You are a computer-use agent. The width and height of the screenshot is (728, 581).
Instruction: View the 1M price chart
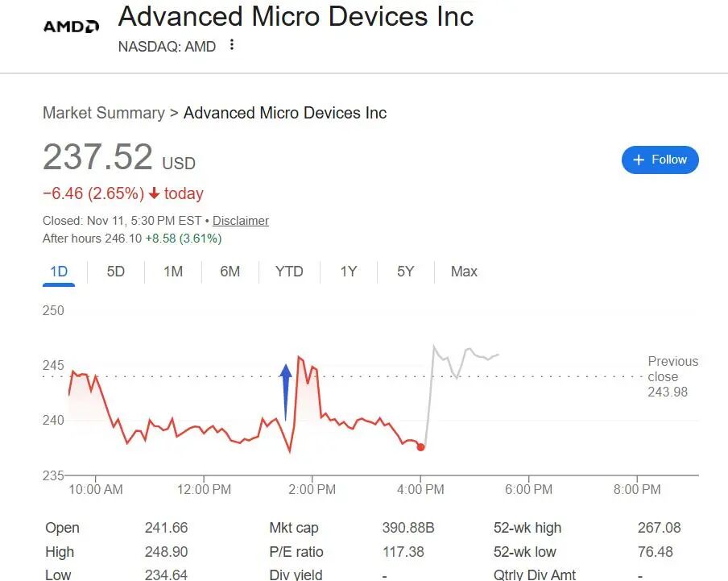pyautogui.click(x=173, y=272)
